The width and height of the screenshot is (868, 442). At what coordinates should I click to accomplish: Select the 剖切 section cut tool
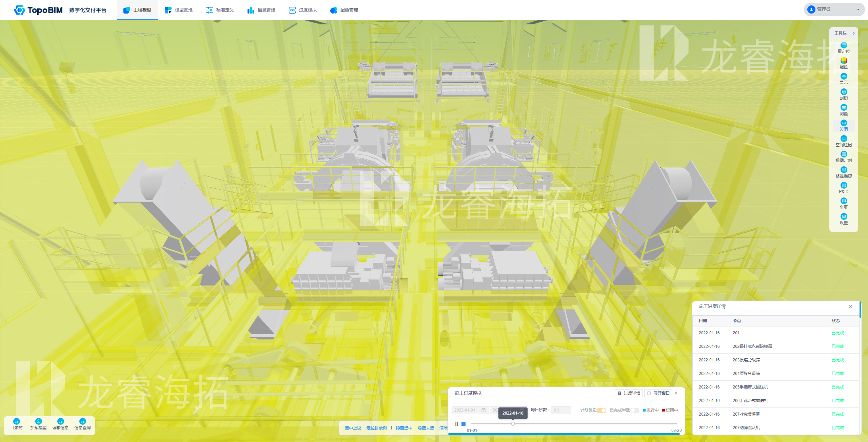pyautogui.click(x=844, y=92)
